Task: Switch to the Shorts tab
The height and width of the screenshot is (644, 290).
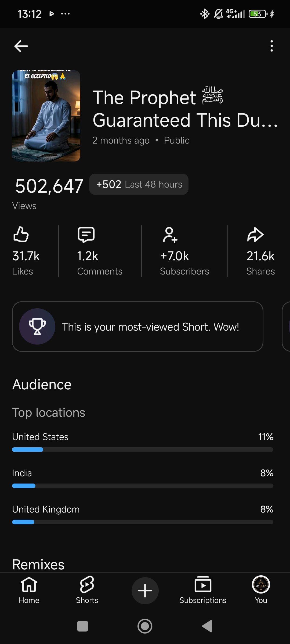Action: 87,590
